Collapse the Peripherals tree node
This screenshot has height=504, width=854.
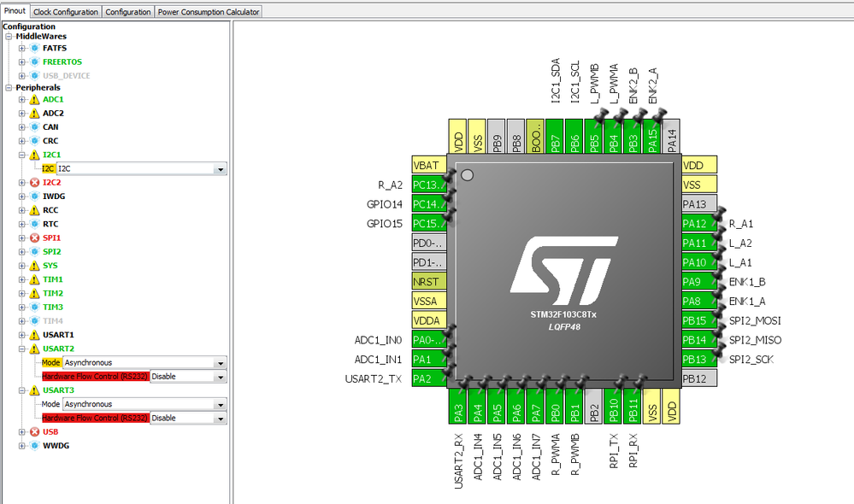tap(9, 88)
